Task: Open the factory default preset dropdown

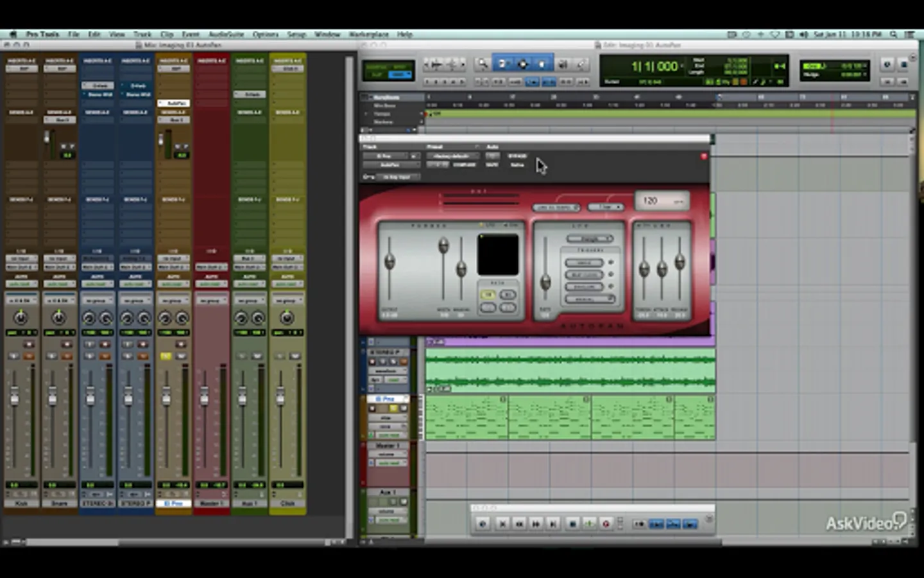Action: [x=451, y=156]
